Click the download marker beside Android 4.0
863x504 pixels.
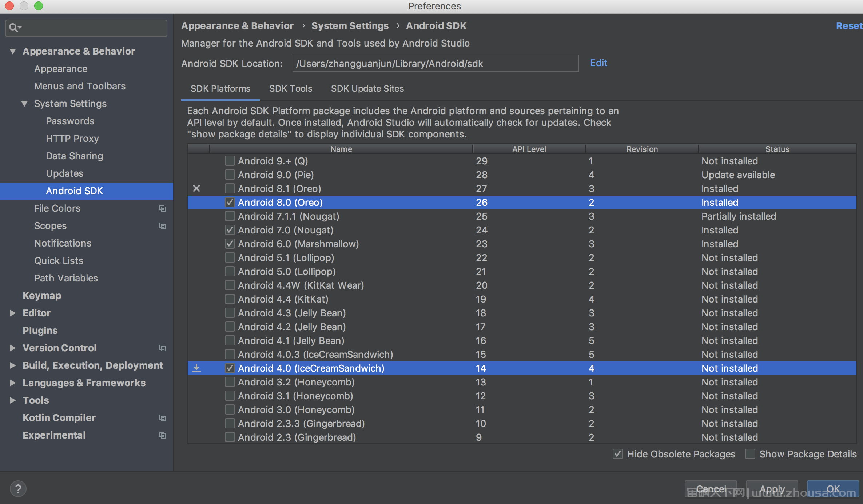click(x=196, y=368)
